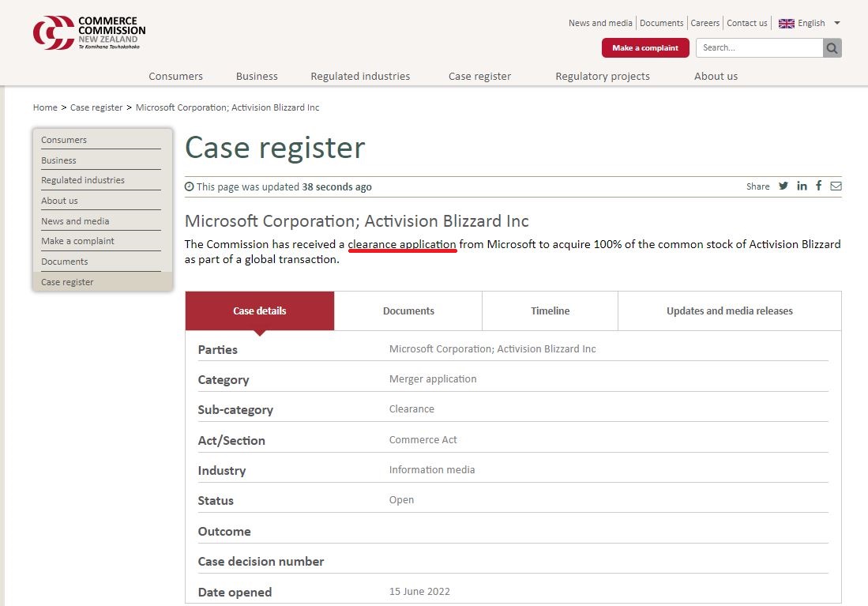Switch to the Timeline tab
The width and height of the screenshot is (868, 606).
[x=550, y=311]
